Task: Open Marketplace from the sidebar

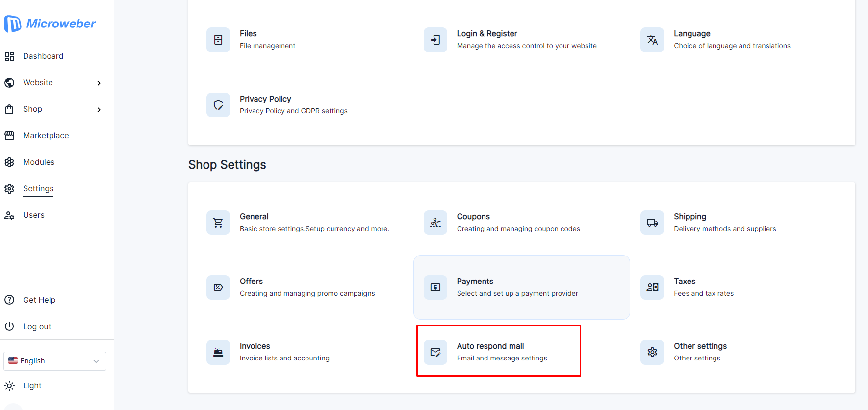Action: (46, 136)
